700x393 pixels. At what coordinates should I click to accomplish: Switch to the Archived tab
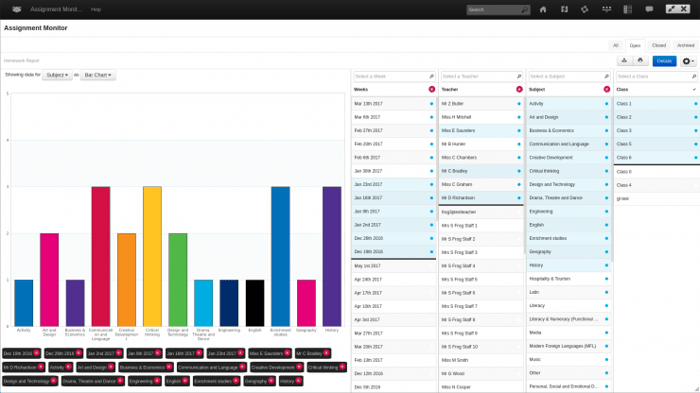[685, 46]
